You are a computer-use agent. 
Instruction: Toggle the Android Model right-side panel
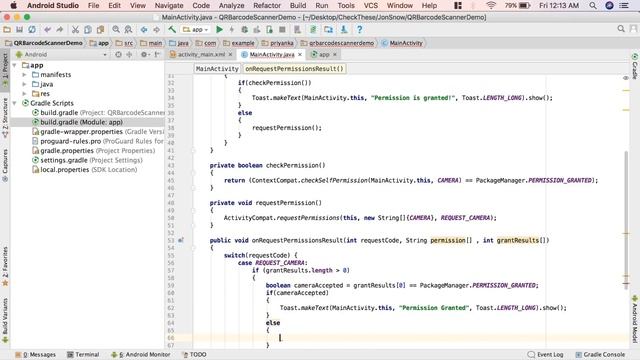click(635, 319)
